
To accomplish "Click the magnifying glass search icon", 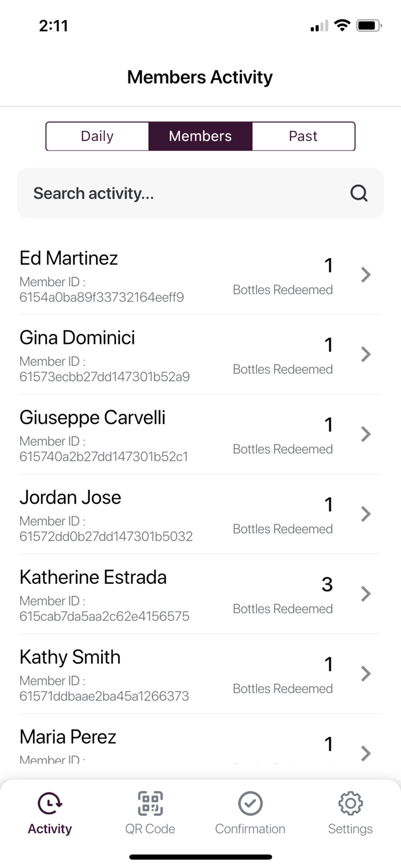I will pyautogui.click(x=359, y=193).
